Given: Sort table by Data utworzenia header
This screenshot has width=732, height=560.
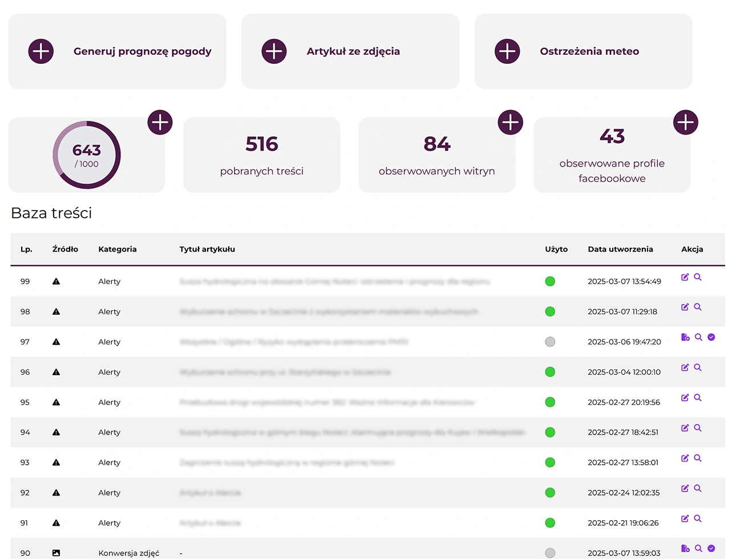Looking at the screenshot, I should pyautogui.click(x=620, y=249).
